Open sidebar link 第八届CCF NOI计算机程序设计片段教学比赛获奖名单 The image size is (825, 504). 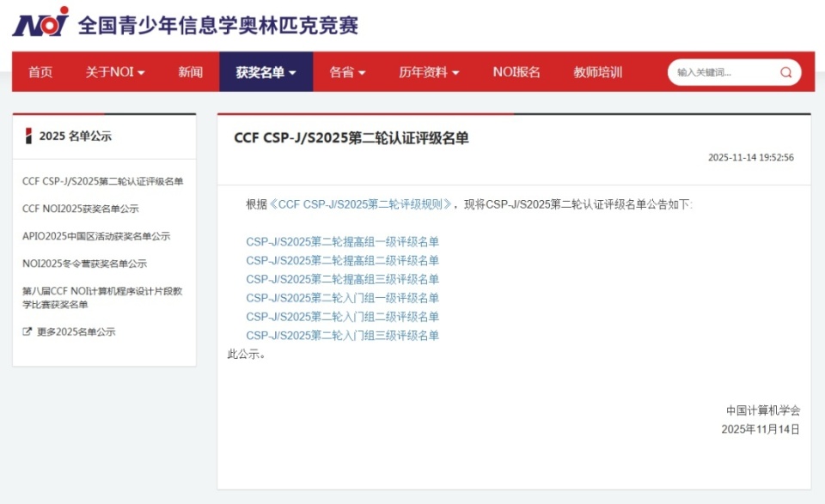pos(102,297)
